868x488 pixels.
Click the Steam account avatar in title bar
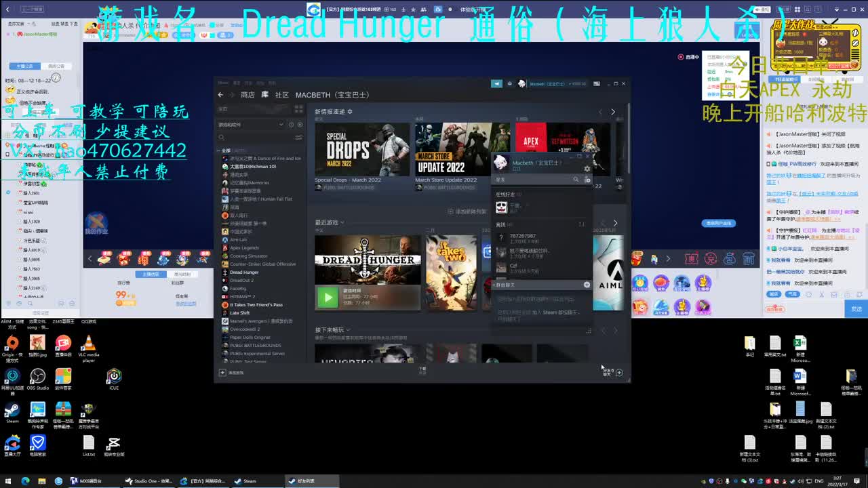coord(521,83)
